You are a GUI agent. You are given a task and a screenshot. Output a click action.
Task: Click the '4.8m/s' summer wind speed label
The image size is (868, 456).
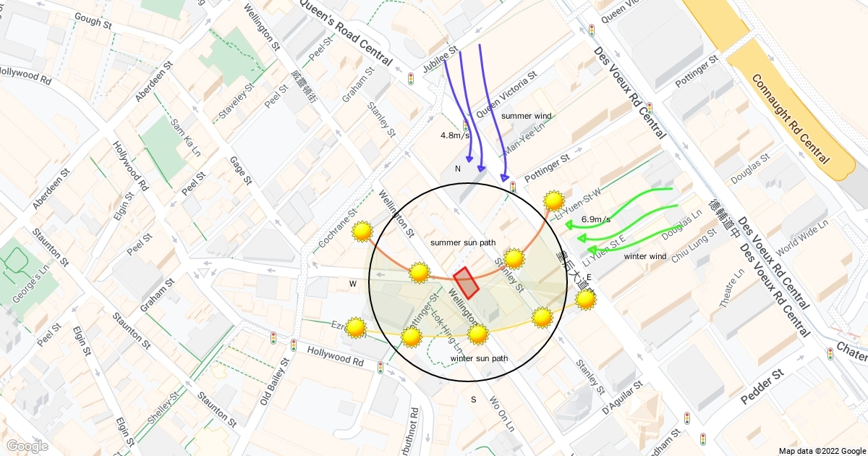click(455, 135)
